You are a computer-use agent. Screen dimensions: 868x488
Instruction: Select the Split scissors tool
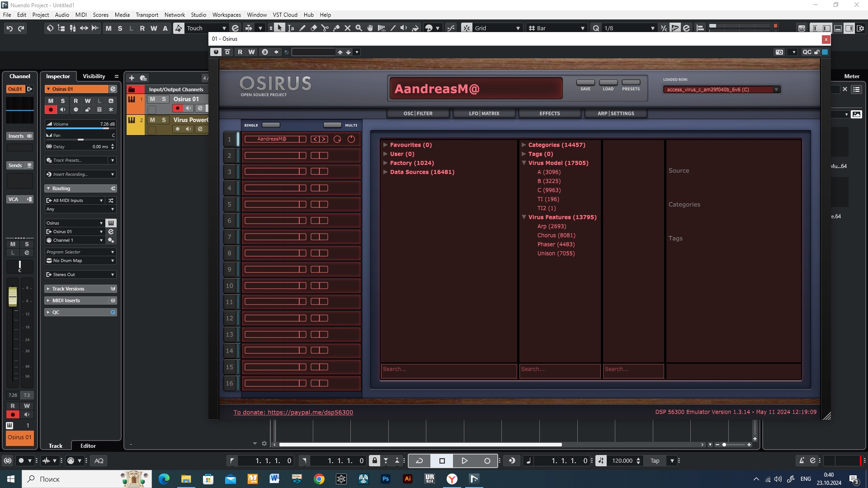pyautogui.click(x=325, y=28)
